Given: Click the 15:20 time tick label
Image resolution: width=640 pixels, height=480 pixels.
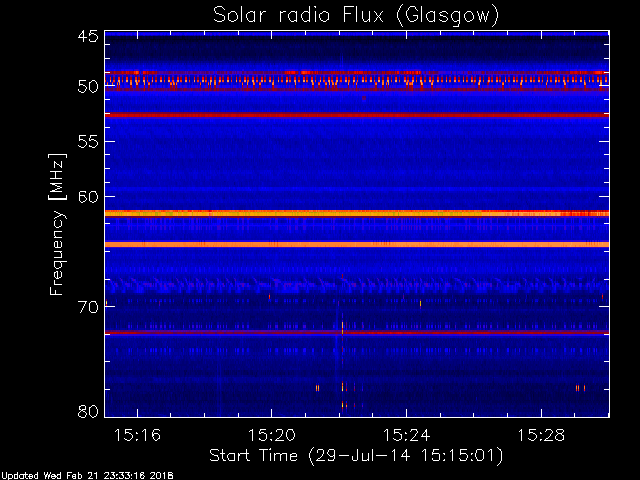Looking at the screenshot, I should point(272,435).
